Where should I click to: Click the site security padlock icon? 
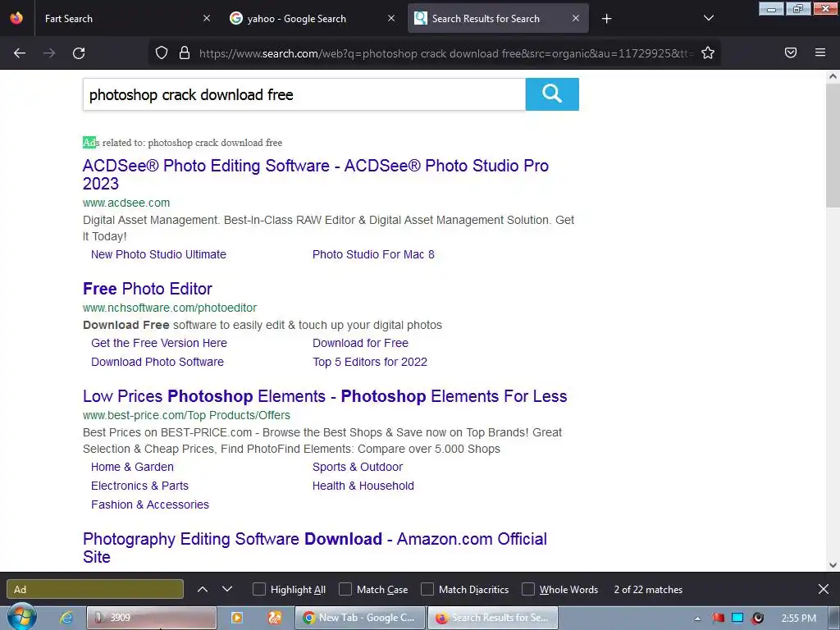pyautogui.click(x=185, y=52)
